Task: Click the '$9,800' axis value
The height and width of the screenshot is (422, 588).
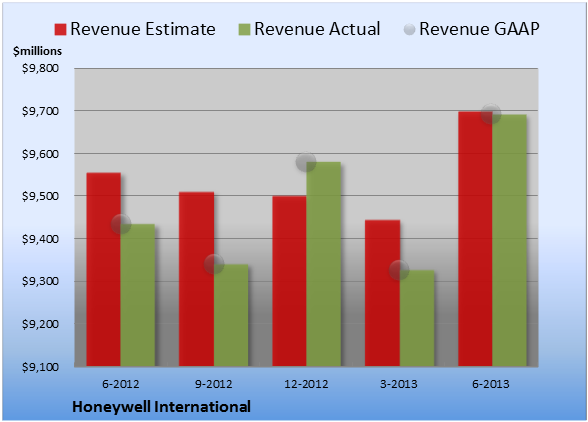Action: [x=40, y=68]
